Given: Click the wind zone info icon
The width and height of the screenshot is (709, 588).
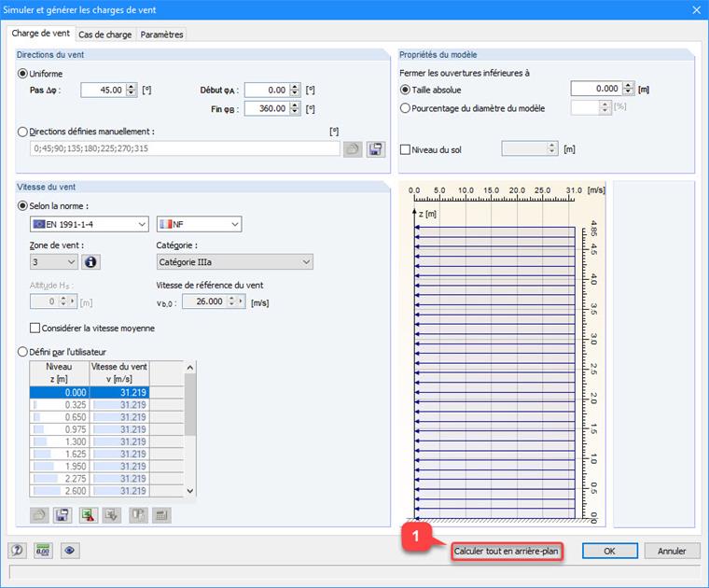Looking at the screenshot, I should tap(90, 262).
